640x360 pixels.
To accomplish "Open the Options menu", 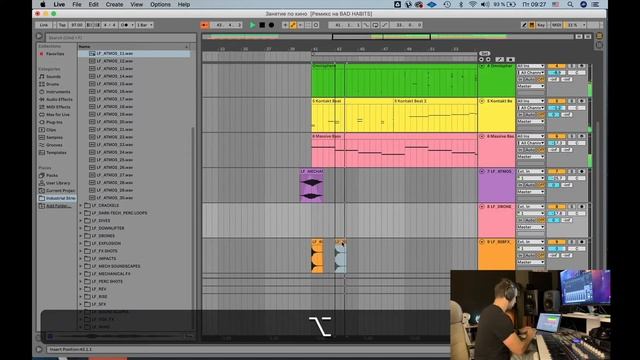I will 160,4.
